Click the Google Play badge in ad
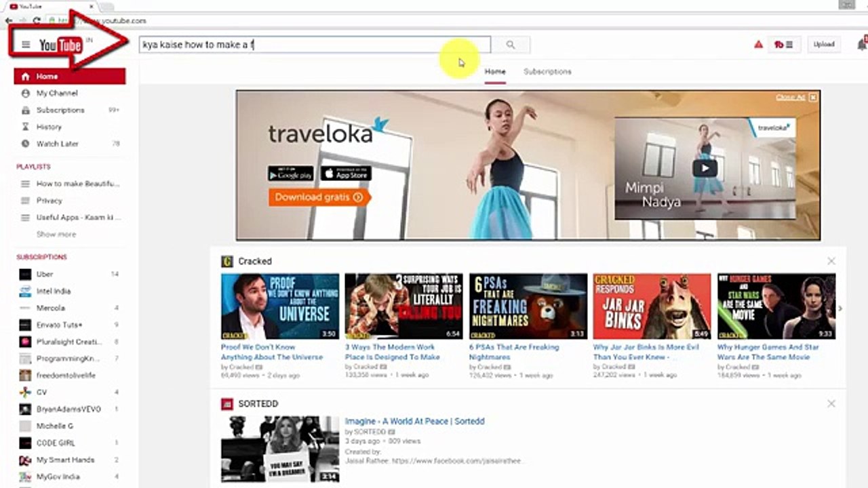 291,174
